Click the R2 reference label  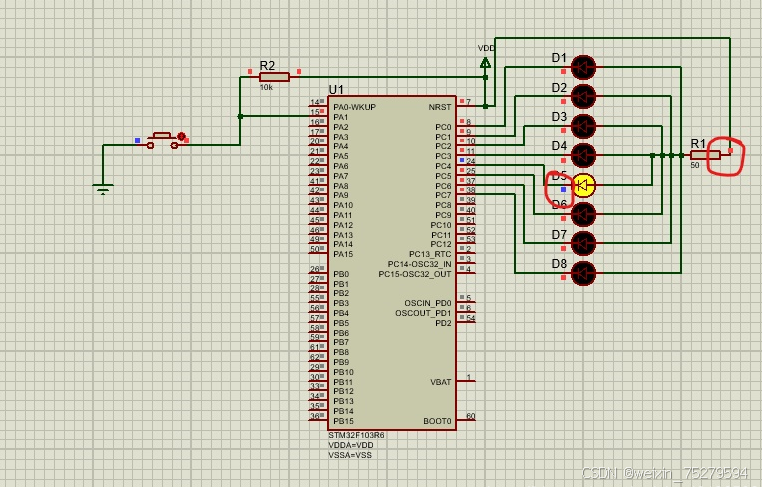(267, 66)
